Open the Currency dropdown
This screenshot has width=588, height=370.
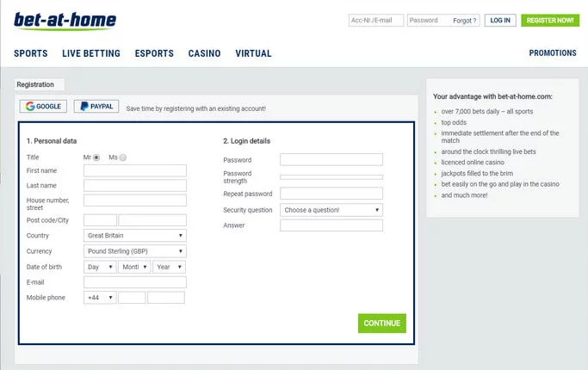135,251
